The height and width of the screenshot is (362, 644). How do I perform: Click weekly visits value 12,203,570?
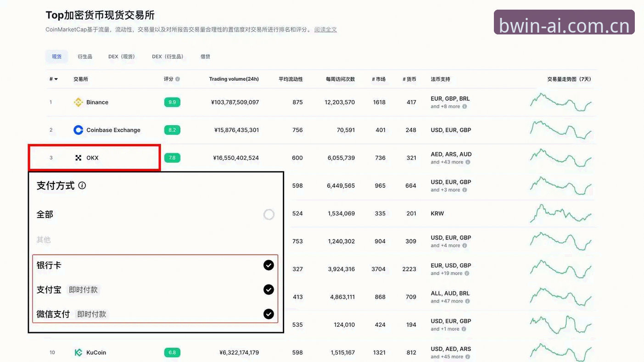click(340, 102)
